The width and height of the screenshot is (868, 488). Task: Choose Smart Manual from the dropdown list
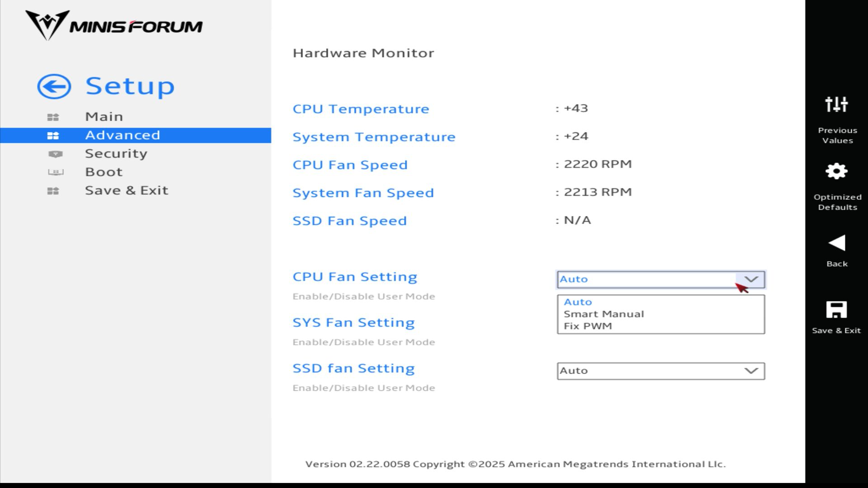click(604, 314)
